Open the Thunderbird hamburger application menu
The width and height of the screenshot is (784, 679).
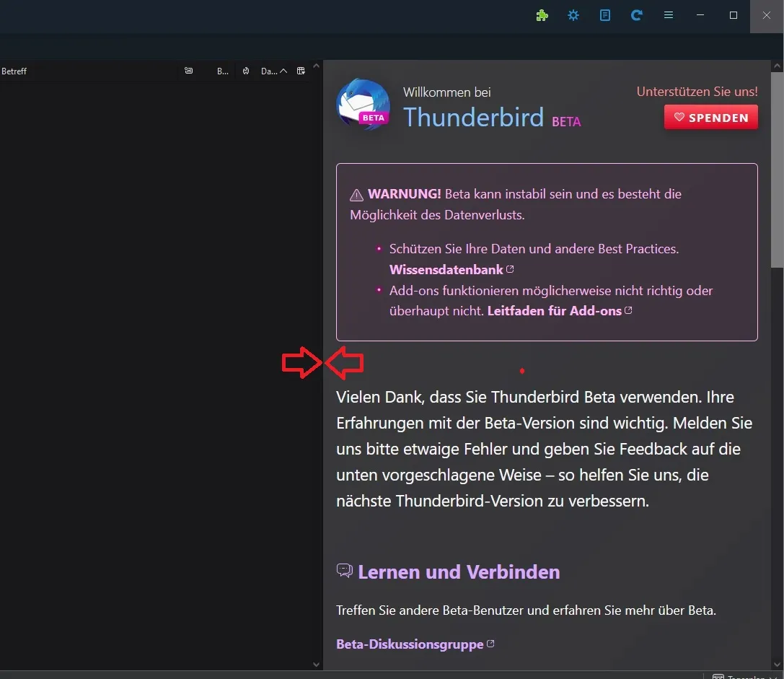click(669, 15)
